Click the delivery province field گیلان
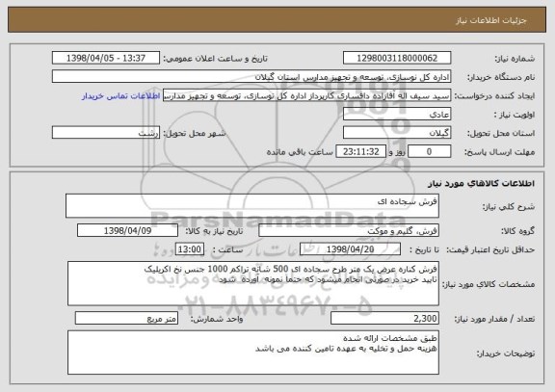This screenshot has width=555, height=392. click(397, 133)
